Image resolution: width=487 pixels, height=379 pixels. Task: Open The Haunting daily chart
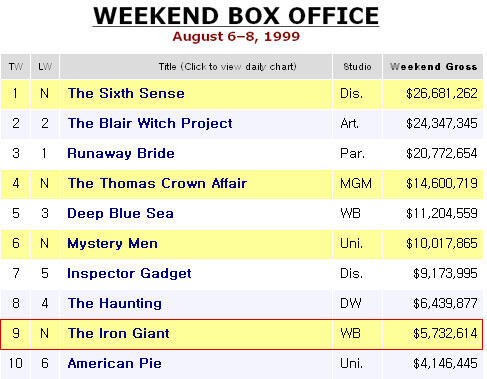[115, 303]
